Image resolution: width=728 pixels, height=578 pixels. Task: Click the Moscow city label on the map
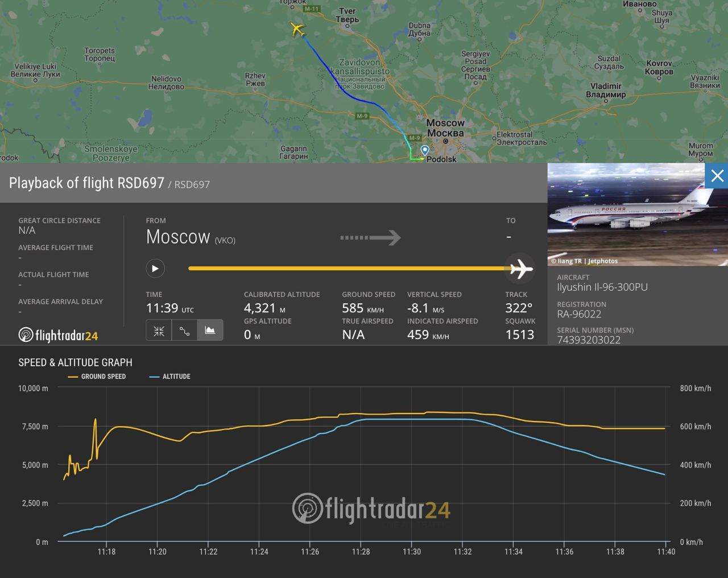click(445, 123)
